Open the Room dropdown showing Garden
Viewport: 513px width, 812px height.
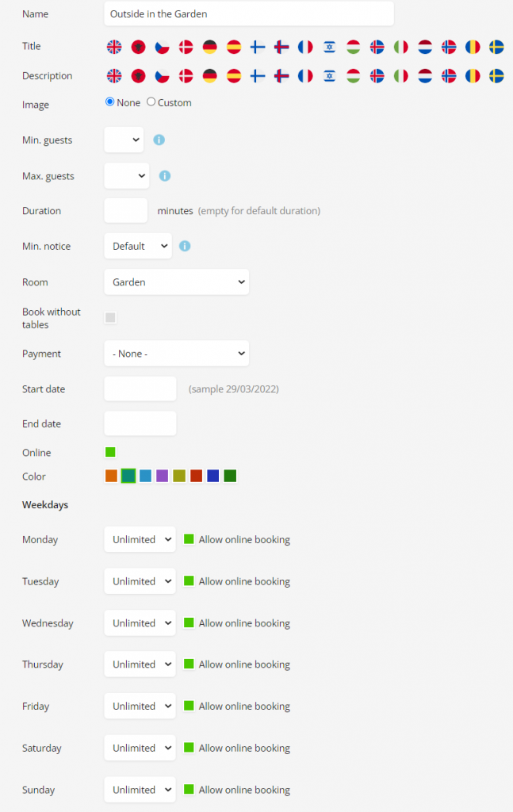[x=177, y=282]
